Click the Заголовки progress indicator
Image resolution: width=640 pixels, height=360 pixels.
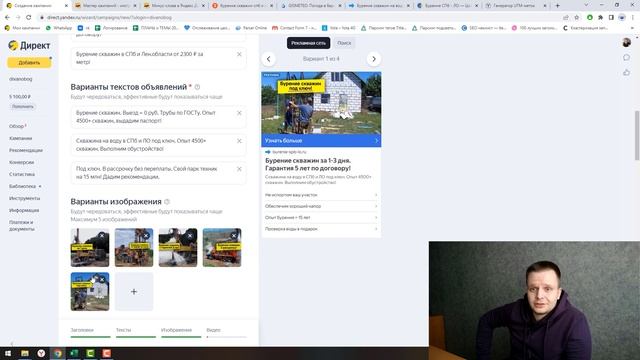[90, 333]
